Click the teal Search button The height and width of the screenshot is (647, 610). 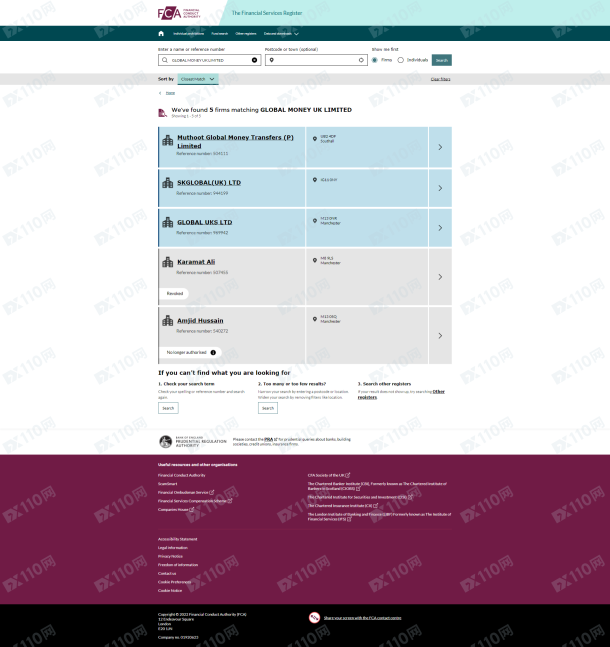(442, 60)
